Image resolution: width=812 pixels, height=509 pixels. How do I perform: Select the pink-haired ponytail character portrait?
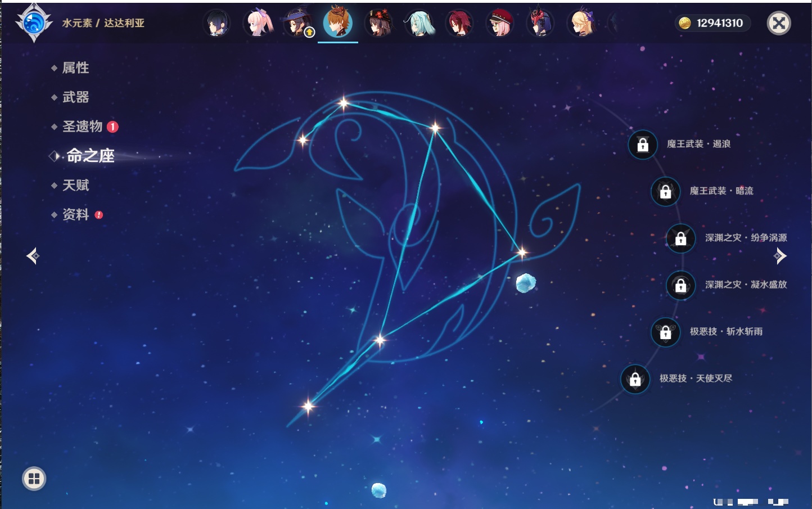257,23
